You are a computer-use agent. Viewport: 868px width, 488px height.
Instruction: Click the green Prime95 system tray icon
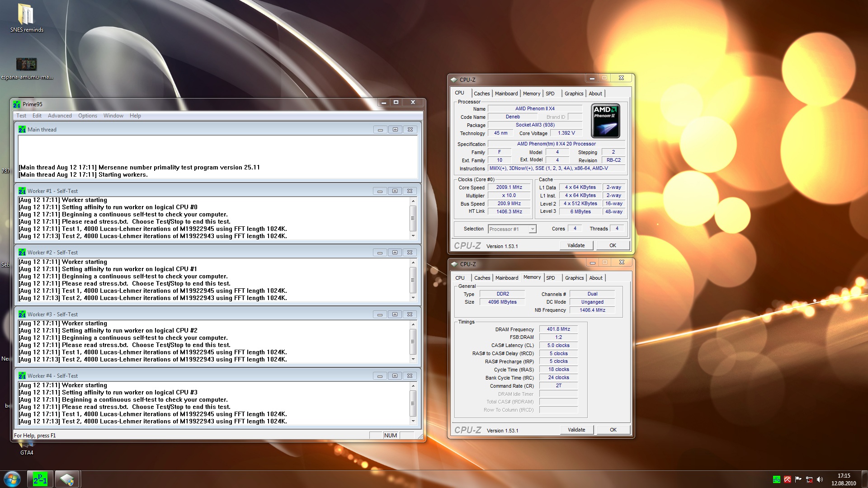tap(777, 479)
